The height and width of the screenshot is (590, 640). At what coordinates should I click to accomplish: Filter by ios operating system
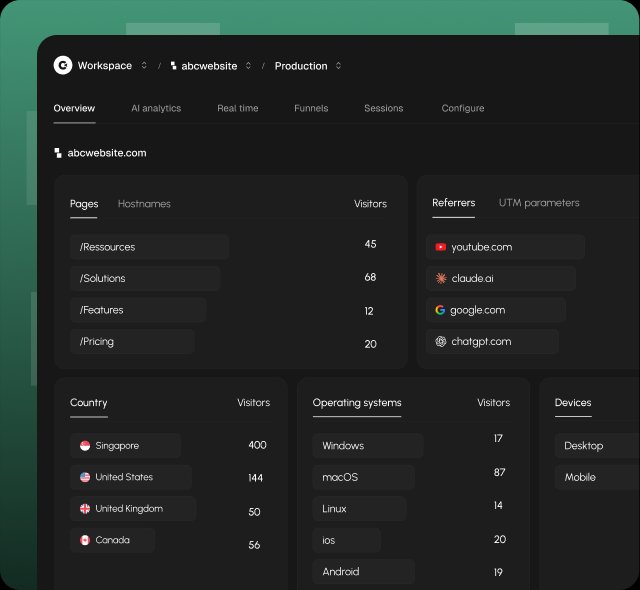(x=347, y=540)
